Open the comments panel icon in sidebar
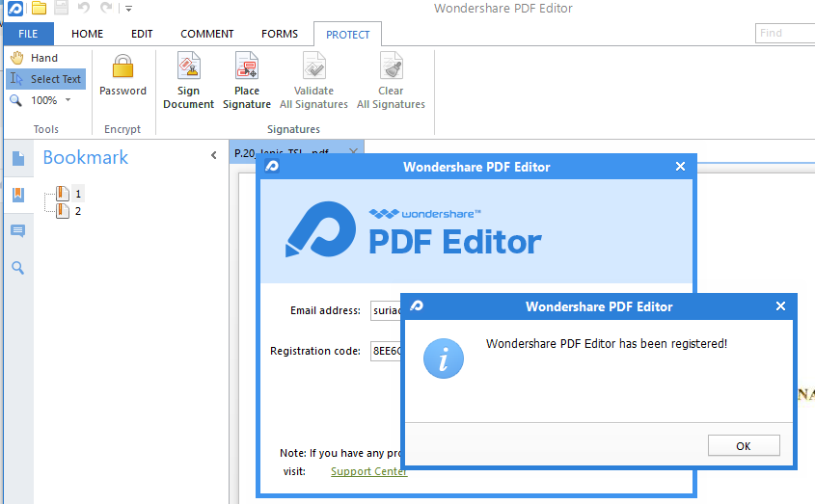The image size is (815, 504). (18, 231)
